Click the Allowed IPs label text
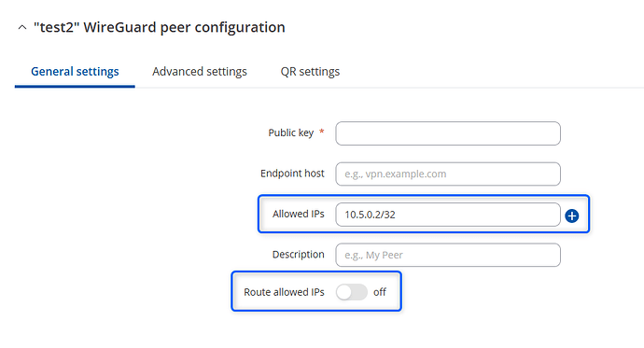644x348 pixels. (x=299, y=214)
